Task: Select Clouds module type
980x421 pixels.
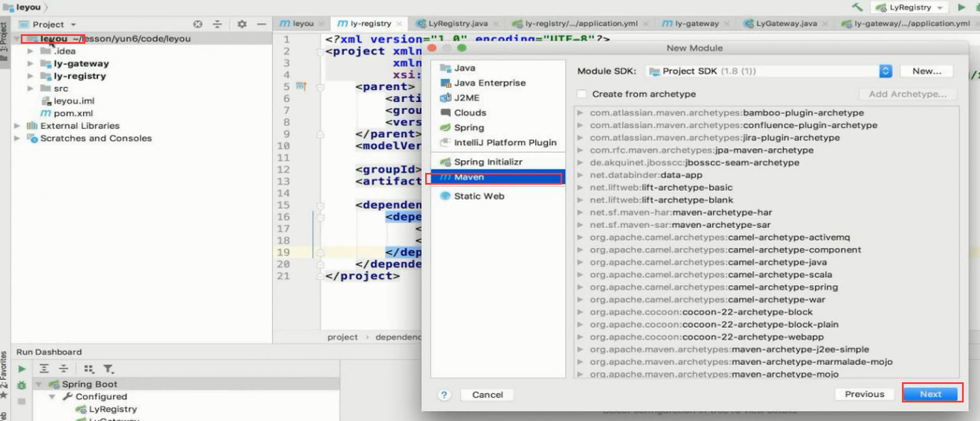Action: pyautogui.click(x=498, y=112)
